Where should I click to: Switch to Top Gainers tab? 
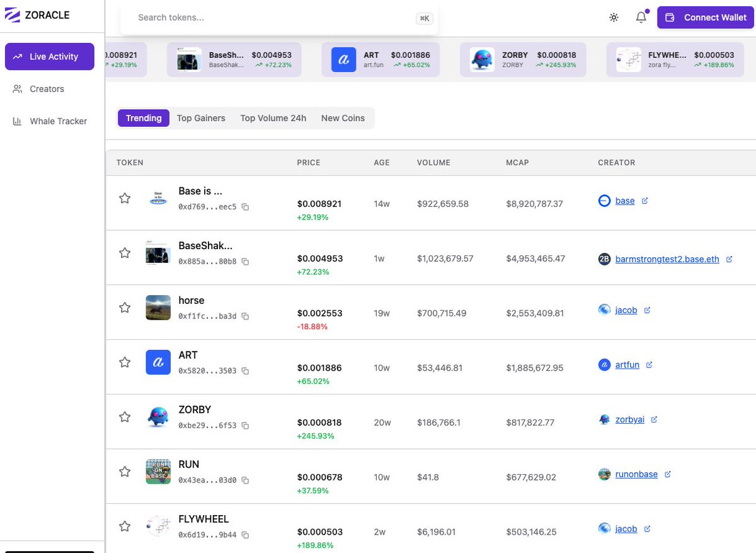coord(201,118)
